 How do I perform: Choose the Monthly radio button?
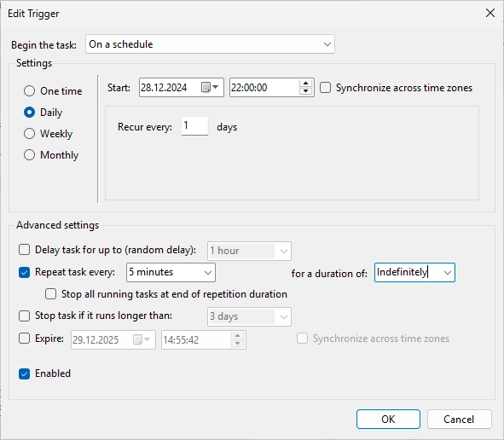tap(29, 155)
